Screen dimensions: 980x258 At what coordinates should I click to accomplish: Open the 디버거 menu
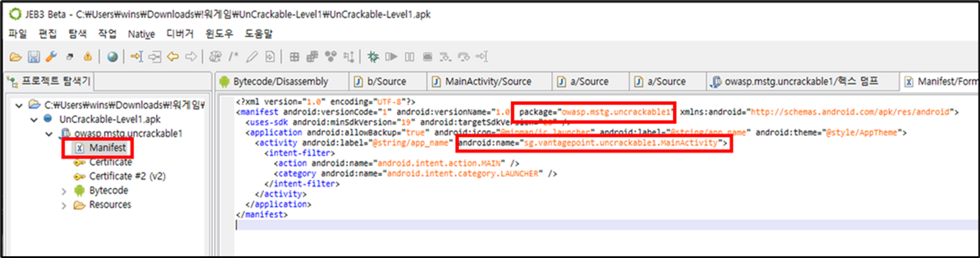click(180, 34)
